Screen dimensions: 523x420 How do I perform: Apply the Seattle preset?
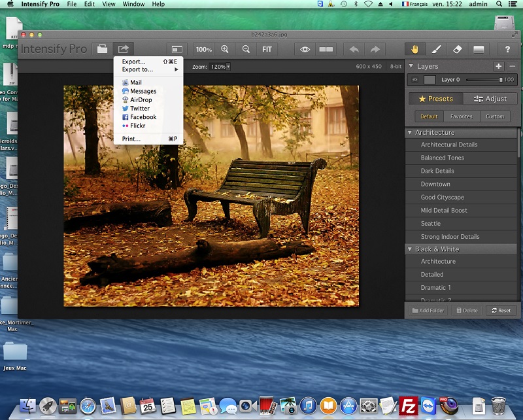[x=461, y=223]
